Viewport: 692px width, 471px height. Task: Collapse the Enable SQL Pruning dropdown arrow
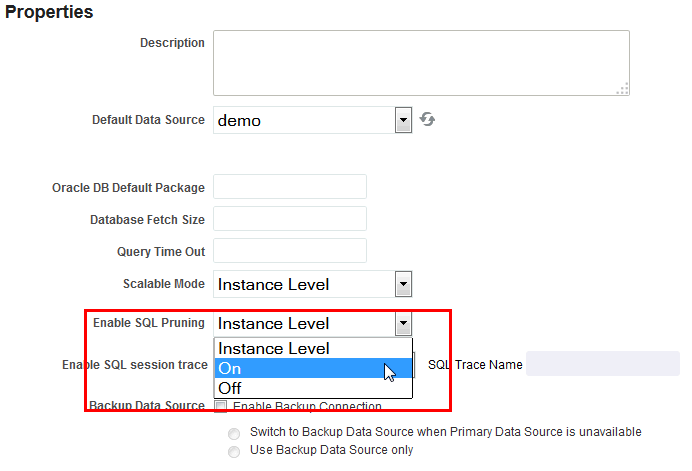point(403,324)
